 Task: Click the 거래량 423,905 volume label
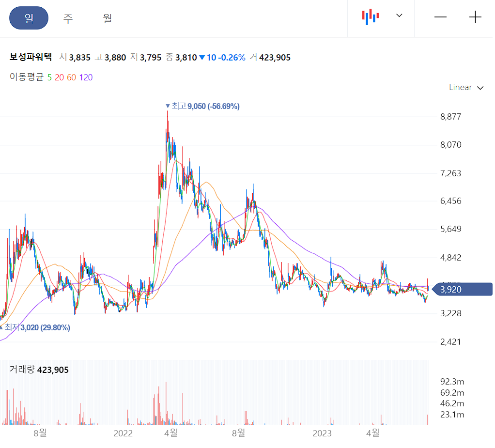(39, 370)
